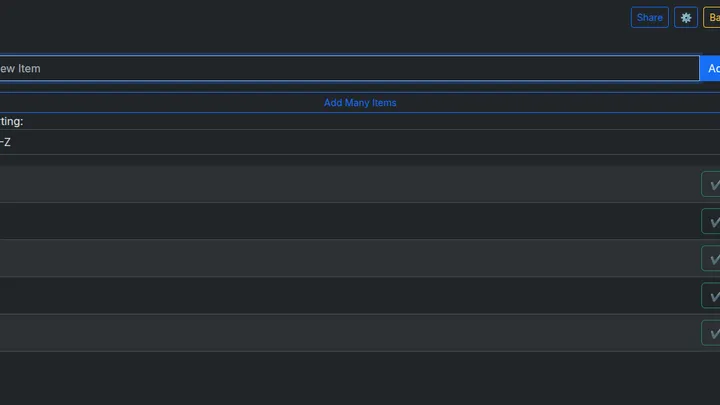Screen dimensions: 720x405
Task: Open the A-Z sorting dropdown
Action: click(360, 142)
